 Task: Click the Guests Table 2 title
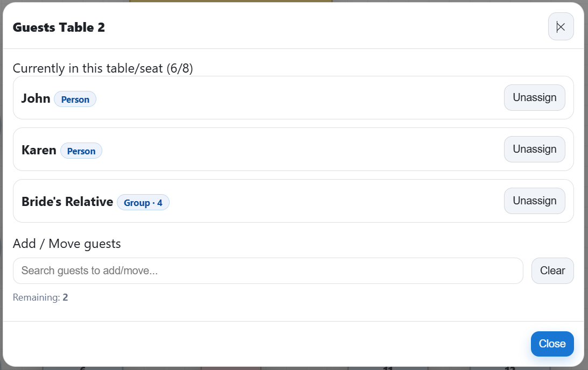(x=59, y=27)
